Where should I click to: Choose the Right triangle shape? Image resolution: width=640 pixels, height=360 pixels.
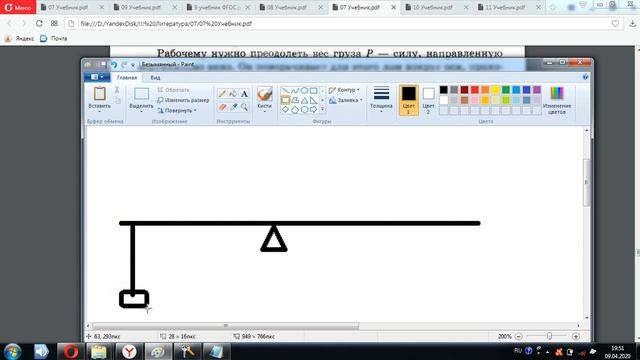click(x=313, y=100)
